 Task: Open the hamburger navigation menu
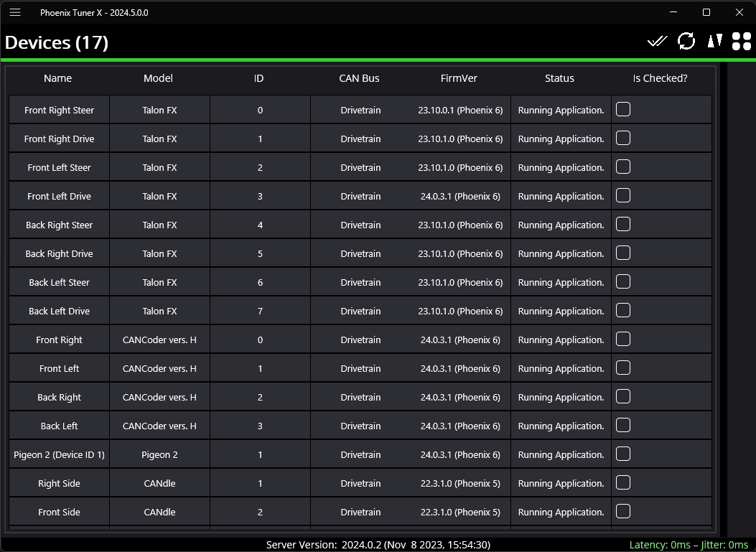tap(15, 12)
